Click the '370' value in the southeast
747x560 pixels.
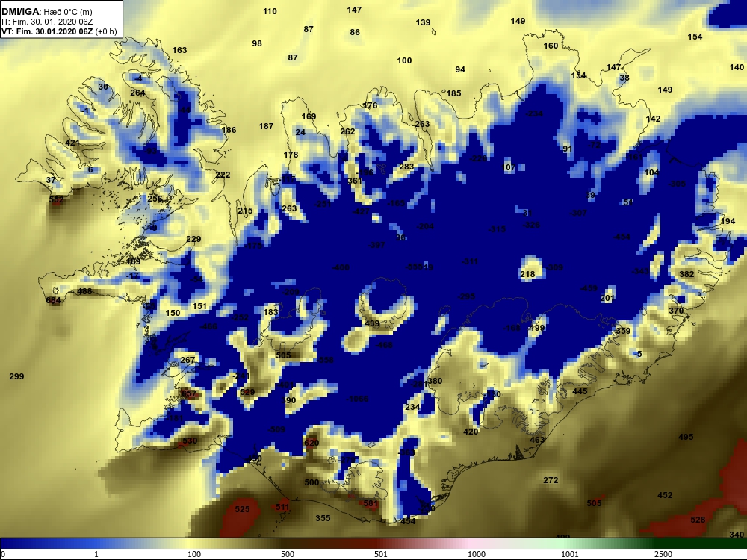(676, 311)
